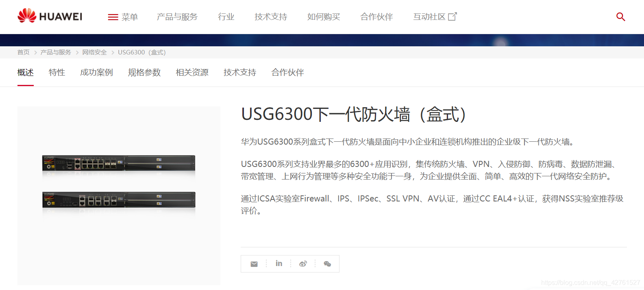Image resolution: width=644 pixels, height=290 pixels.
Task: Click paragraph starting 通过ICSA实验室Firewall
Action: tap(432, 205)
